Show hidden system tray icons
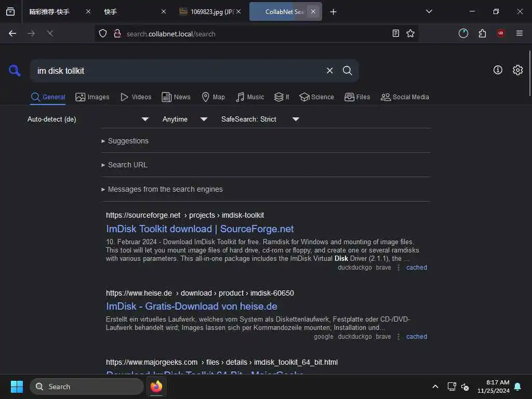The width and height of the screenshot is (532, 399). [435, 387]
